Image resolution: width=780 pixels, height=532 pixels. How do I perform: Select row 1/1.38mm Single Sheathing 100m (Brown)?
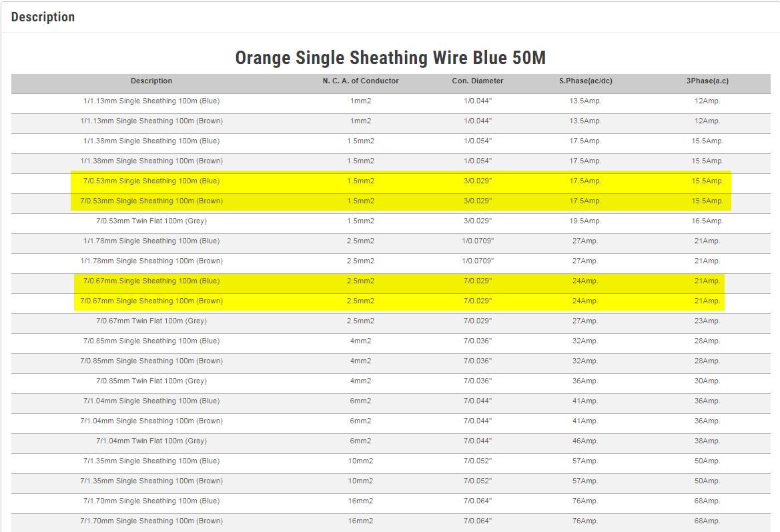coord(390,163)
